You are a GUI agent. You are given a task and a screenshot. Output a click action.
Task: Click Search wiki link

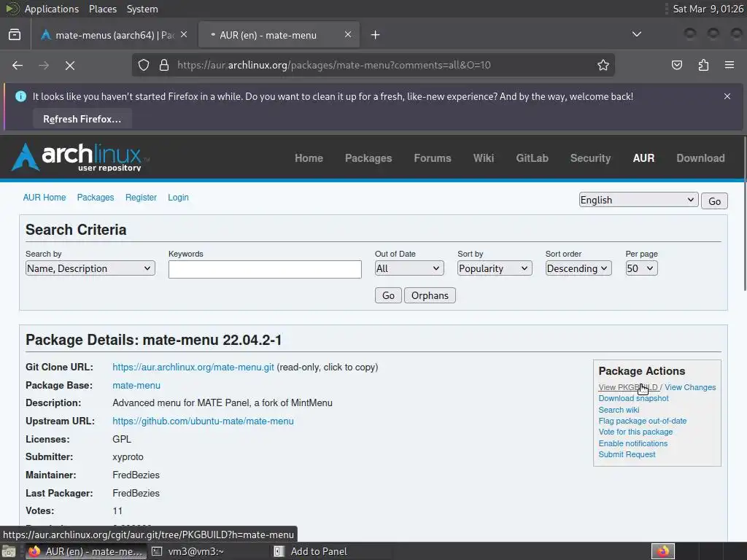coord(619,410)
